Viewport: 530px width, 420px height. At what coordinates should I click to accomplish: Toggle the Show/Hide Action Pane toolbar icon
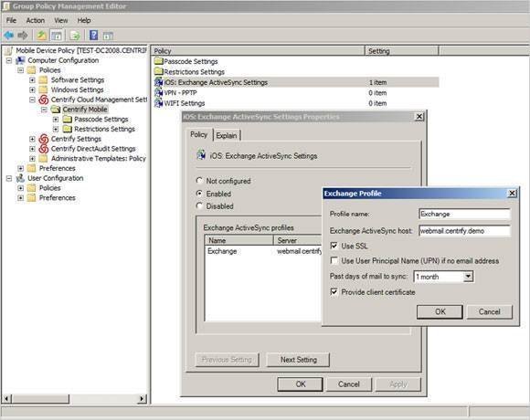108,36
